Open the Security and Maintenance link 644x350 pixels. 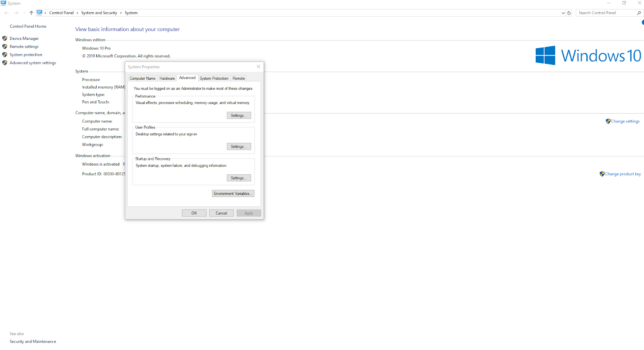pyautogui.click(x=33, y=342)
